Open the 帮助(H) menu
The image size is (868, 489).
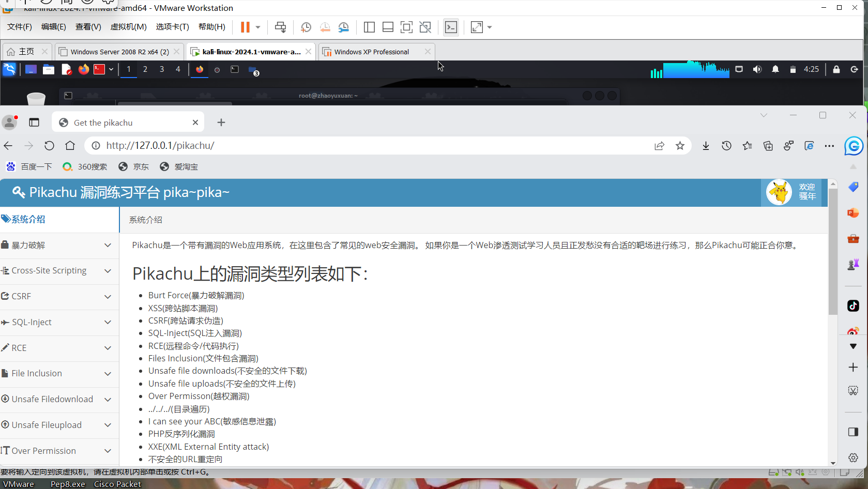coord(212,27)
